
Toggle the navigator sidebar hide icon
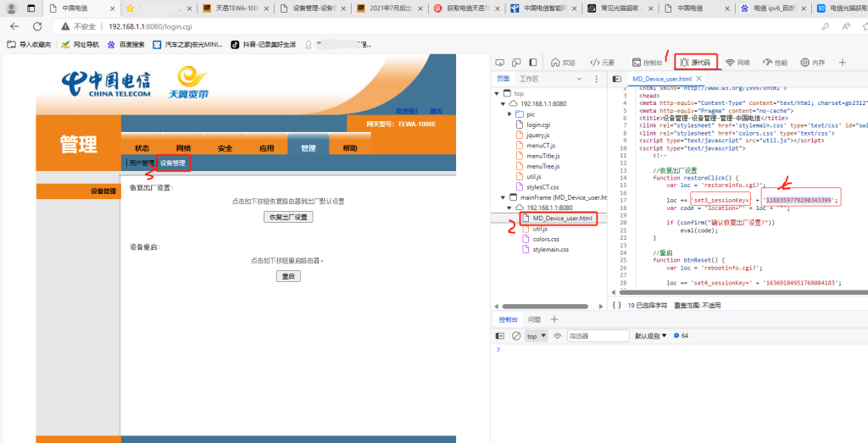pyautogui.click(x=617, y=79)
